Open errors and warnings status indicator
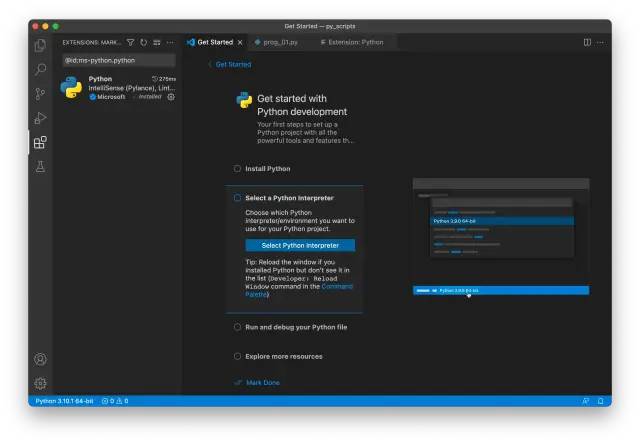This screenshot has height=444, width=640. click(115, 401)
